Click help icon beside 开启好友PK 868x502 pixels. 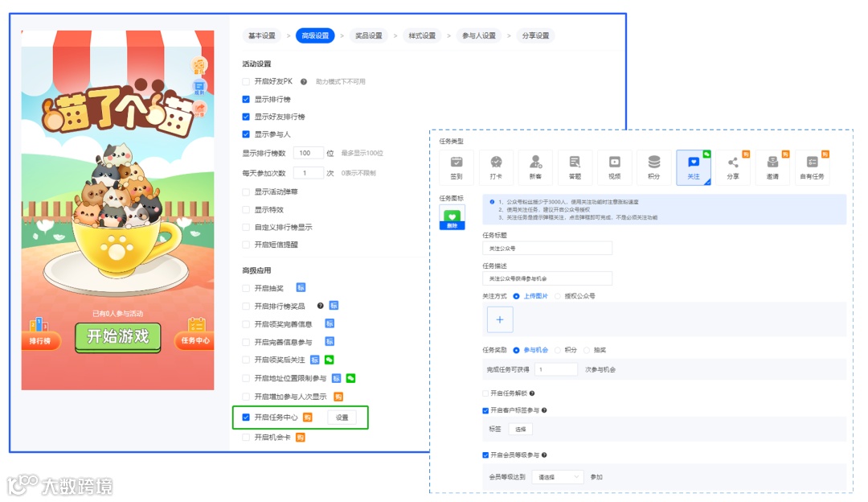point(303,81)
